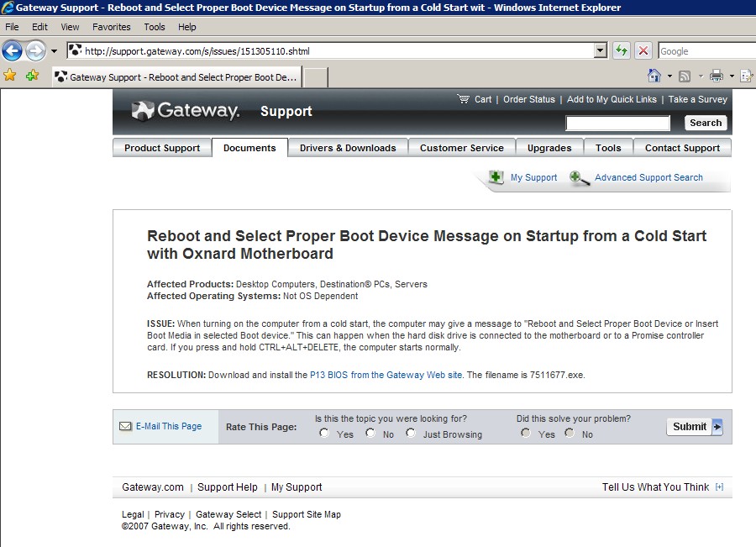Expand the address bar URL dropdown
The width and height of the screenshot is (756, 547).
coord(601,50)
